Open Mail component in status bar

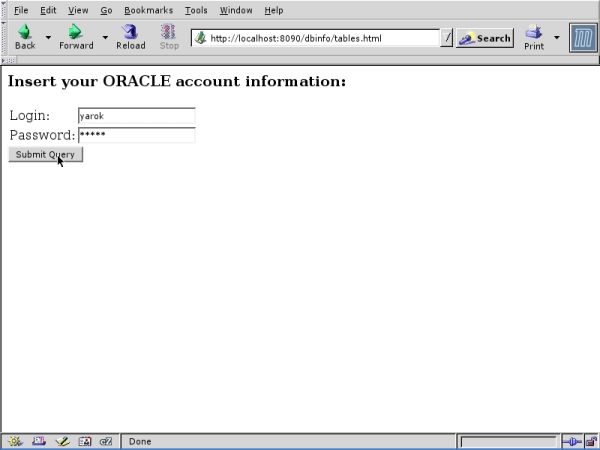pos(39,441)
